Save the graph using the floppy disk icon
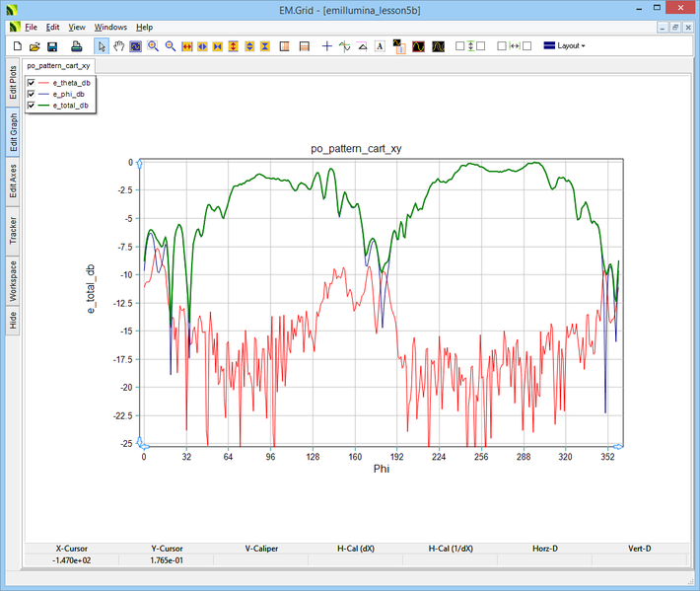The height and width of the screenshot is (591, 700). pos(52,46)
